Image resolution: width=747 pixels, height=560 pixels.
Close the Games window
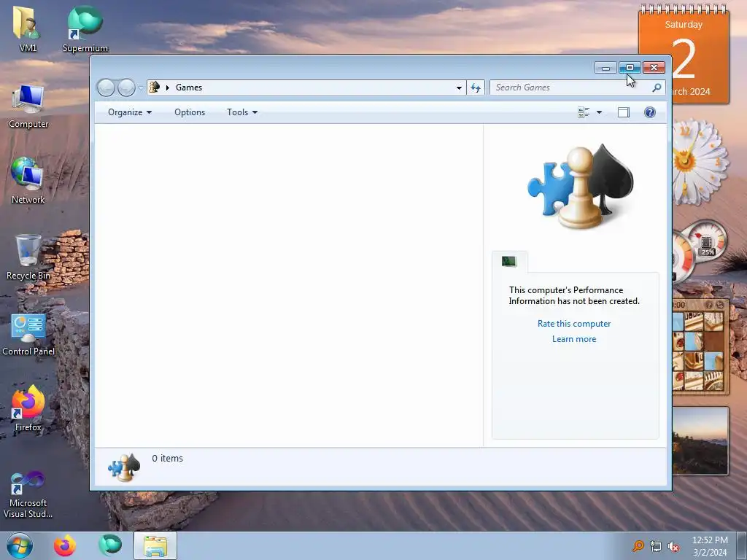coord(654,68)
